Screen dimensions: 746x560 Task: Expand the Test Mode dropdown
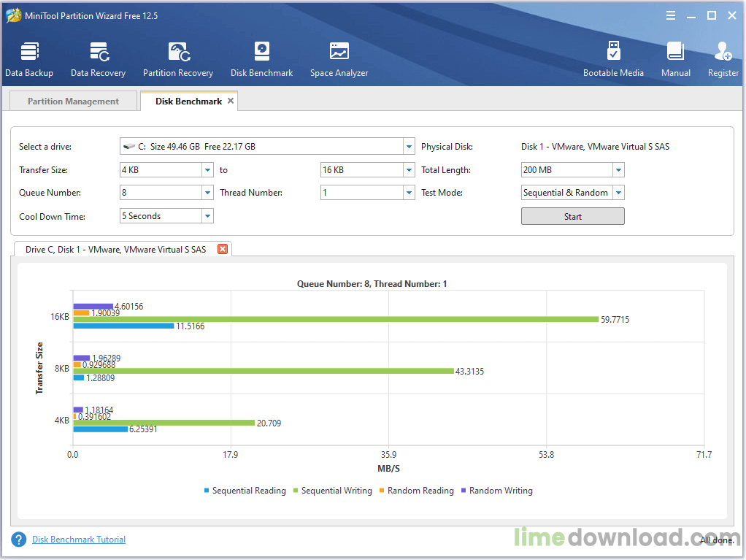[x=618, y=193]
